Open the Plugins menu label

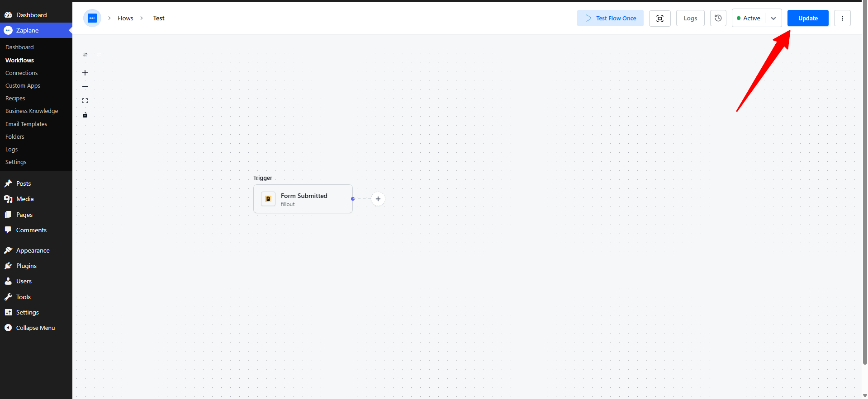26,266
